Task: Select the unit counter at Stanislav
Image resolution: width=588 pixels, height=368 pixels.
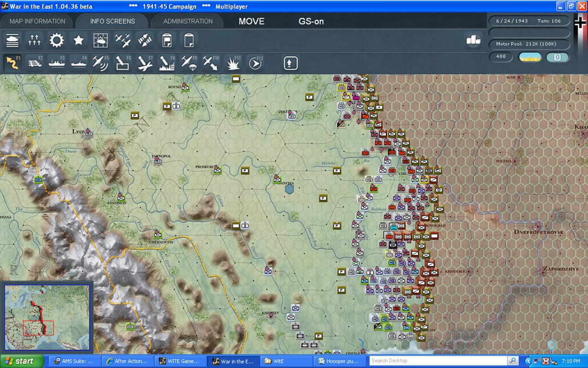Action: tap(121, 198)
